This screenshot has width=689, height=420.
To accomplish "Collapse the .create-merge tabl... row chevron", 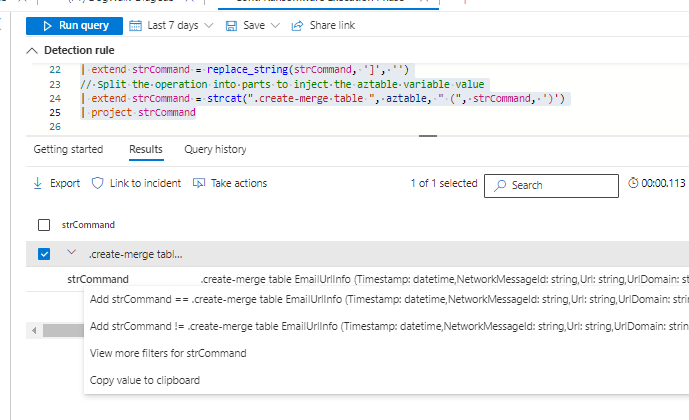I will pyautogui.click(x=72, y=252).
